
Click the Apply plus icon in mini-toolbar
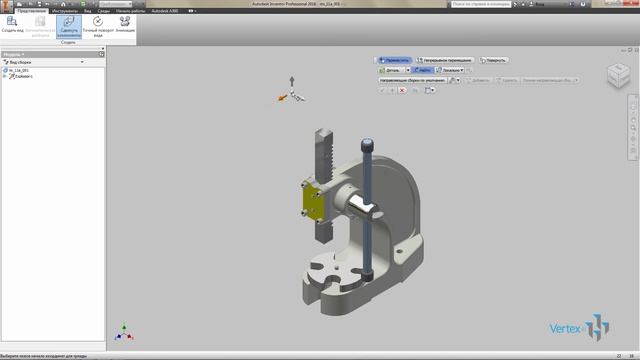(392, 90)
